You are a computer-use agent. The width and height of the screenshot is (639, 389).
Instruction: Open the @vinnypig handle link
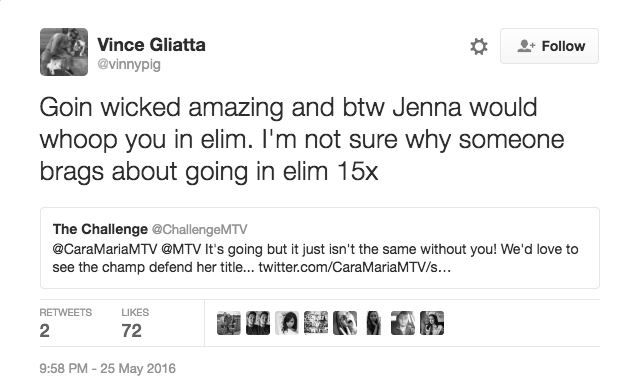tap(129, 64)
